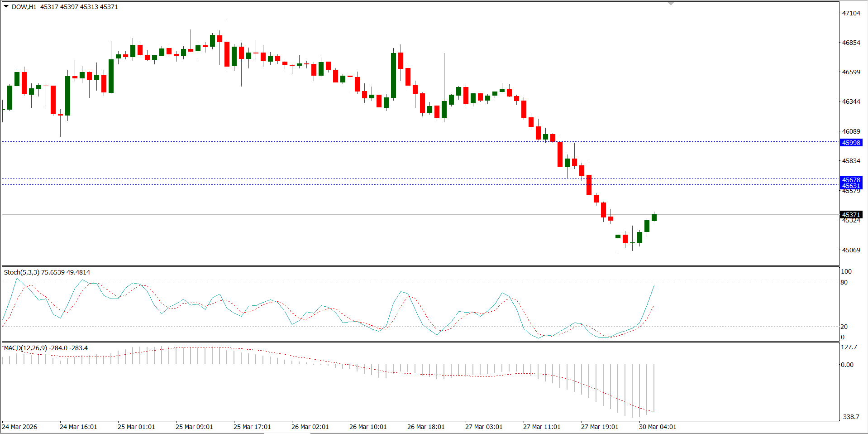
Task: Click the latest green candle on chart
Action: coord(654,217)
